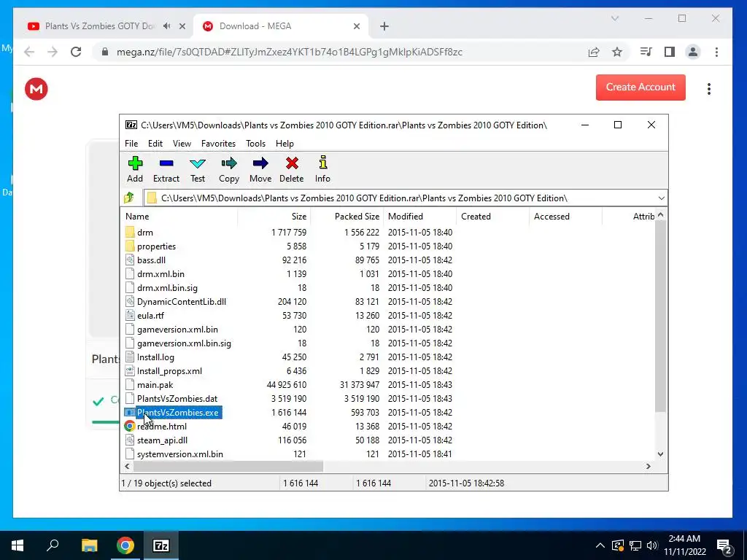Click the Add toolbar icon in 7-Zip
Screen dimensions: 747x560
pyautogui.click(x=135, y=164)
